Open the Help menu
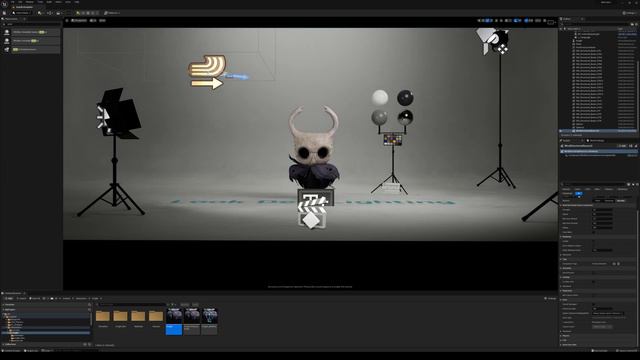This screenshot has width=640, height=360. (x=77, y=2)
